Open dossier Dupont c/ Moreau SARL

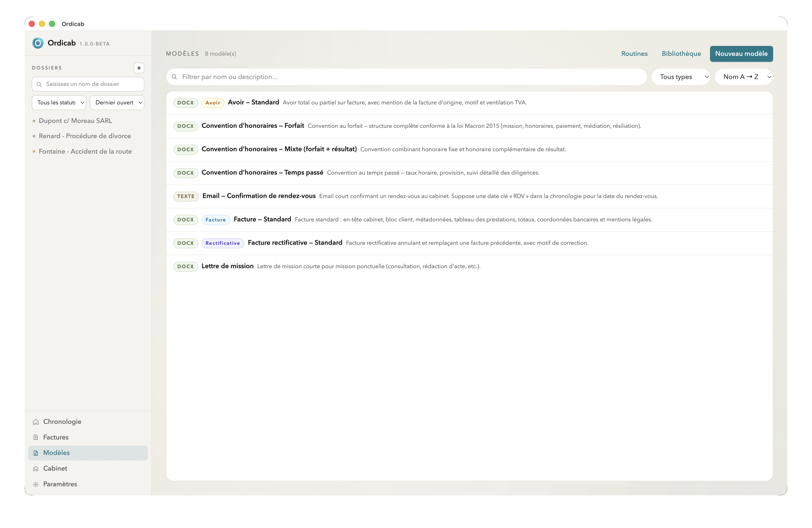click(x=75, y=121)
